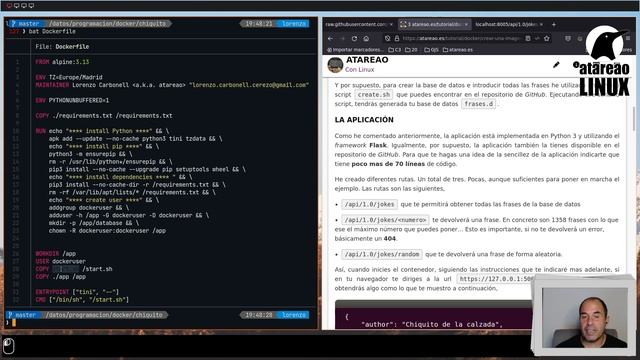Toggle reader view in address bar
This screenshot has height=360, width=640.
528,38
